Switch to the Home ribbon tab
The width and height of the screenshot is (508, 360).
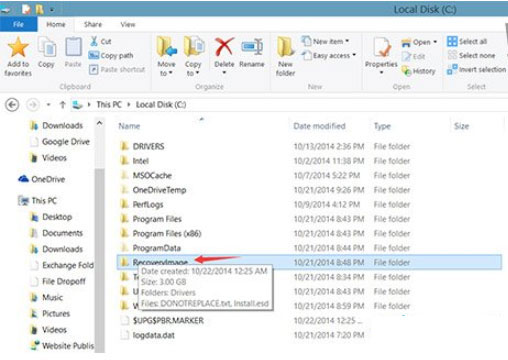click(56, 24)
